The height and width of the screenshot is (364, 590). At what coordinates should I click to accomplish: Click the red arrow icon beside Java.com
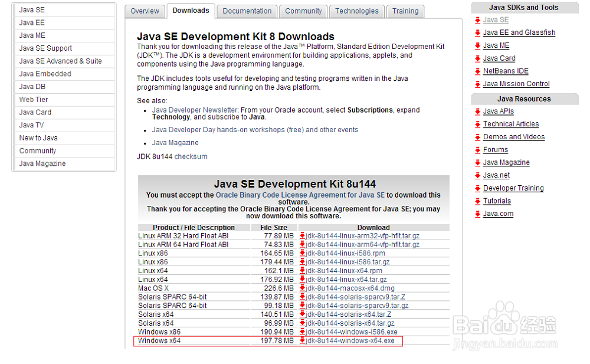click(477, 214)
